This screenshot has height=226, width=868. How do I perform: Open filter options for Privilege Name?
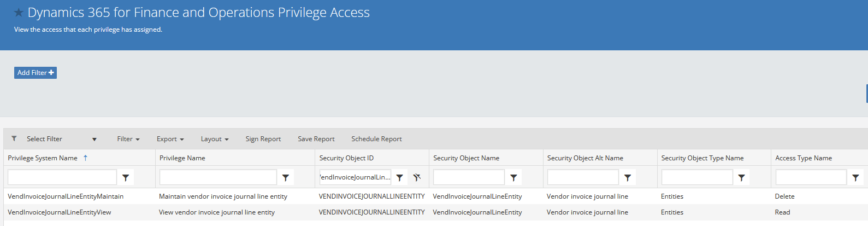(x=286, y=177)
